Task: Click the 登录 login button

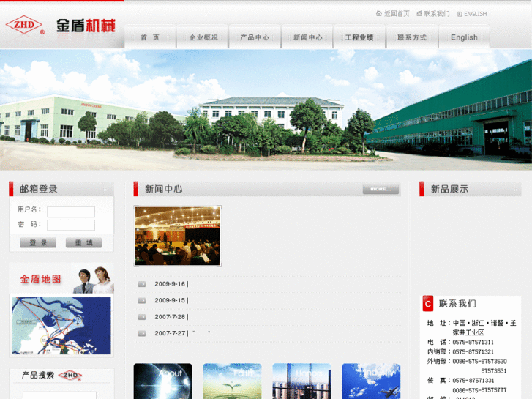Action: 38,243
